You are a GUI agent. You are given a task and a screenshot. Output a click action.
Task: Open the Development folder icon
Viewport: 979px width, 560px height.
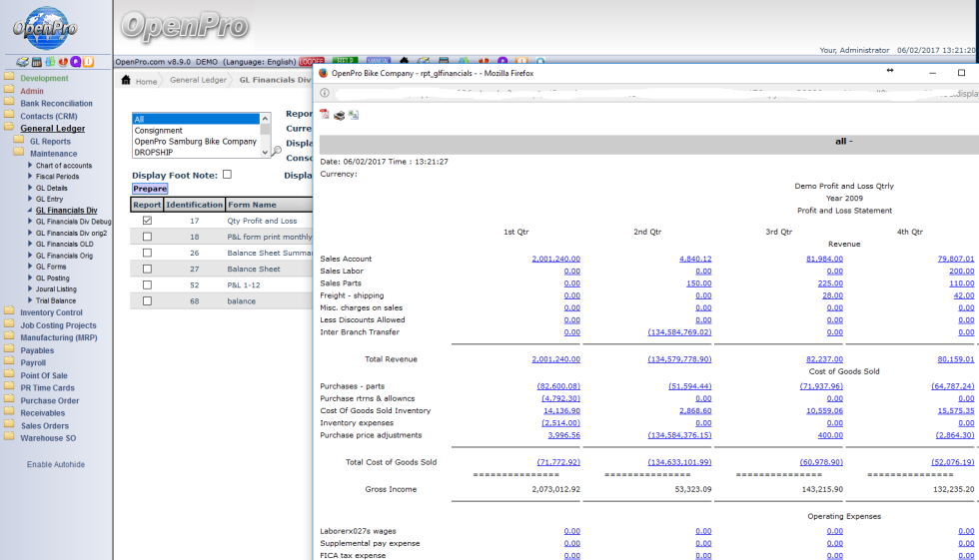[9, 77]
